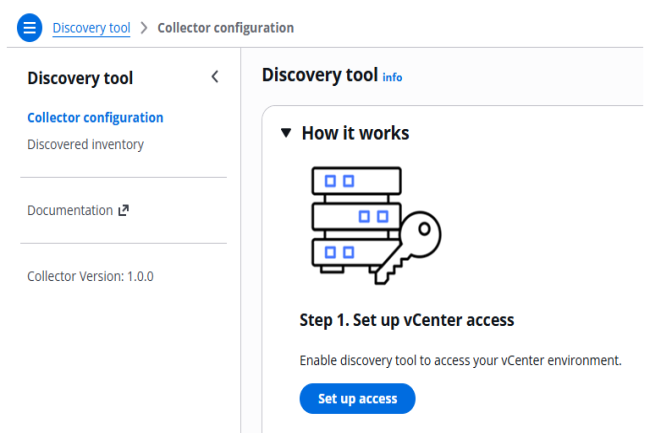Open the hamburger navigation menu
Screen dimensions: 650x433
(30, 27)
